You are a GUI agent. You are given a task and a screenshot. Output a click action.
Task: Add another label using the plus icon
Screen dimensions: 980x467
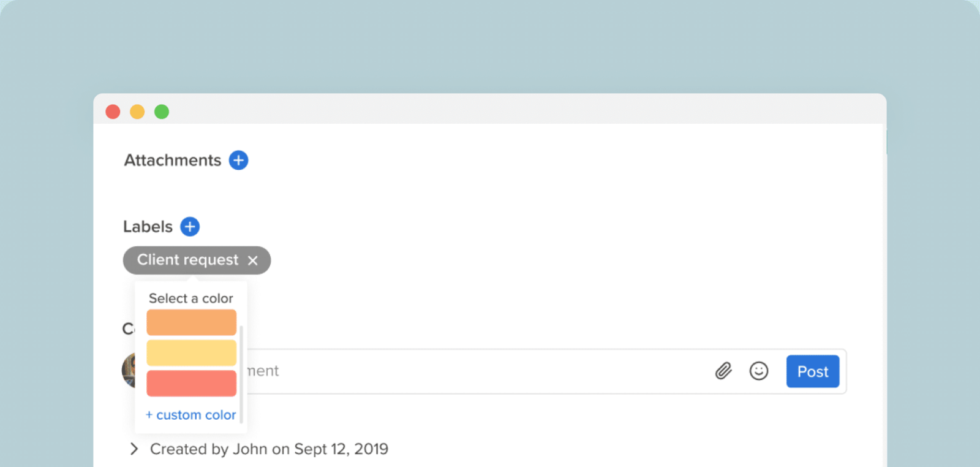(190, 226)
